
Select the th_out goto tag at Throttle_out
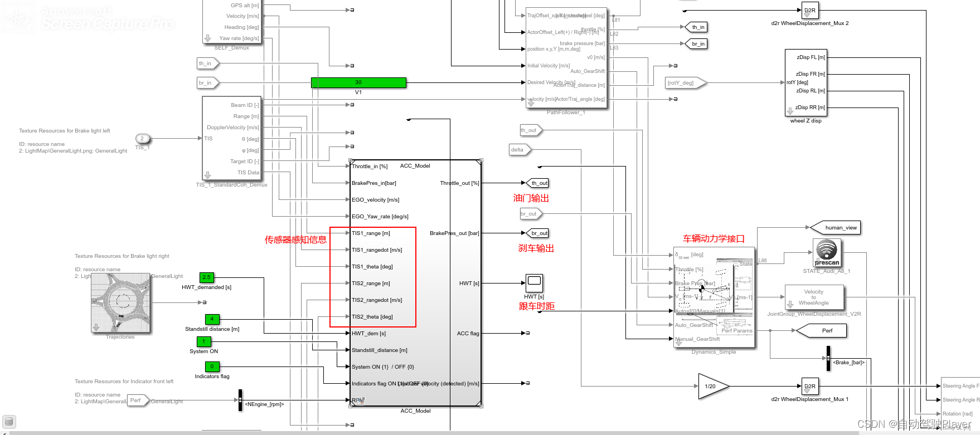click(x=537, y=183)
